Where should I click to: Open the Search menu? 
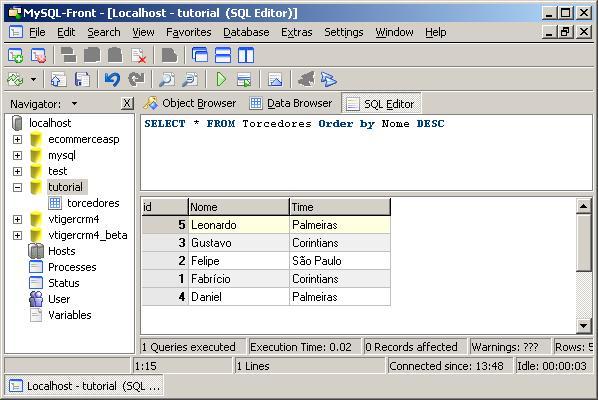coord(104,32)
